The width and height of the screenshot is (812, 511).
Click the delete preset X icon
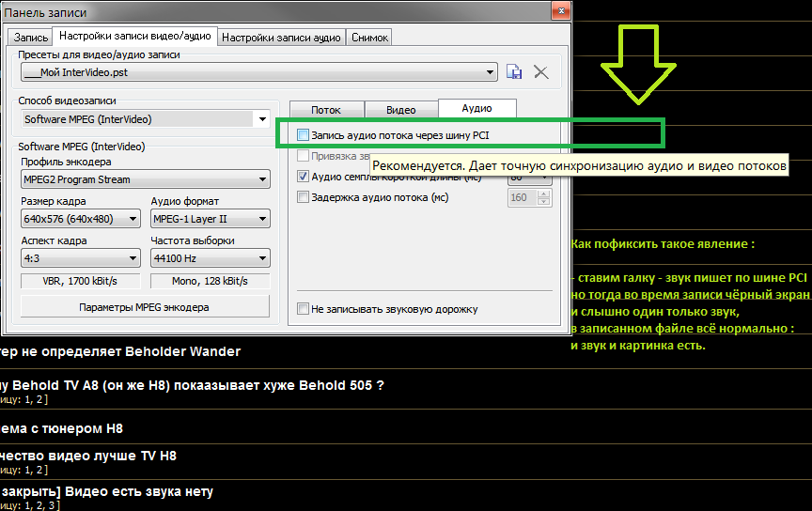click(541, 72)
